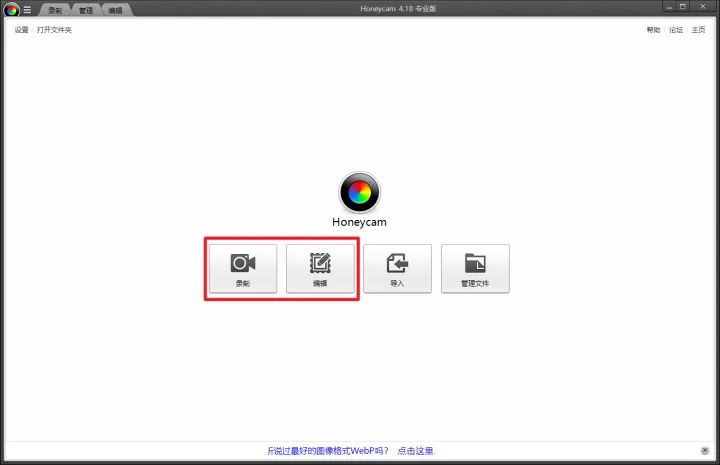Click the large Honeycam color wheel logo
The width and height of the screenshot is (720, 465).
tap(359, 192)
